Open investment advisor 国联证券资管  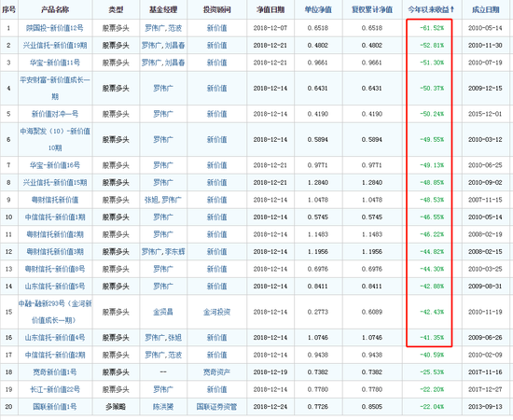click(x=216, y=407)
